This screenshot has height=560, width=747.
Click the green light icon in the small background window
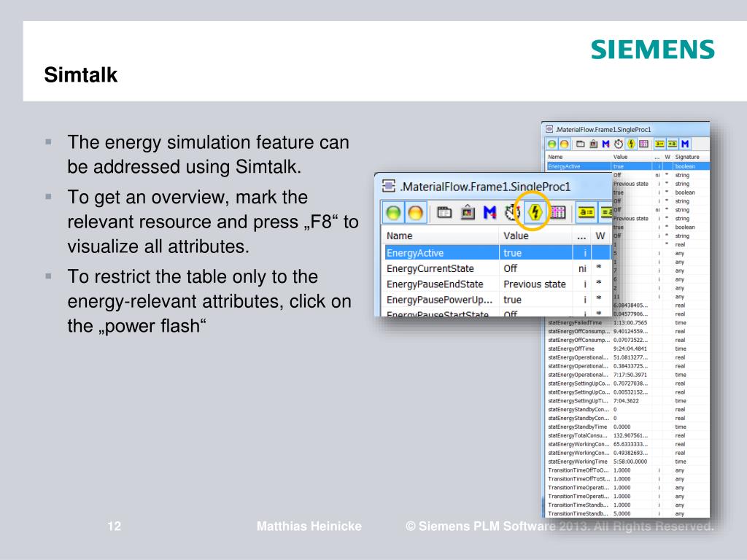[551, 144]
